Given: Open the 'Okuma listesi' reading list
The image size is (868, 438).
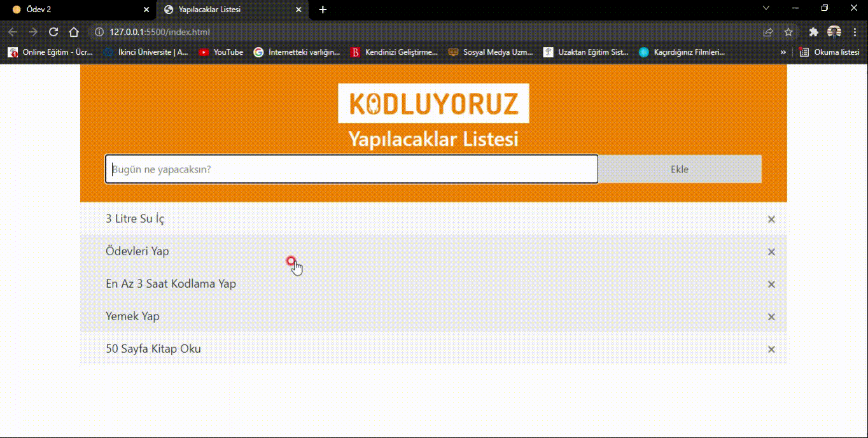Looking at the screenshot, I should point(830,52).
